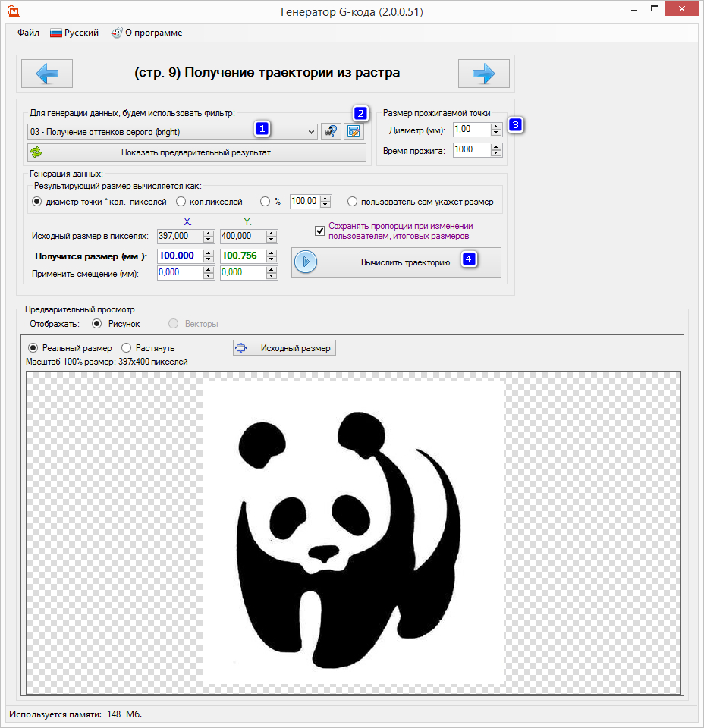Open О программе menu

coord(146,33)
